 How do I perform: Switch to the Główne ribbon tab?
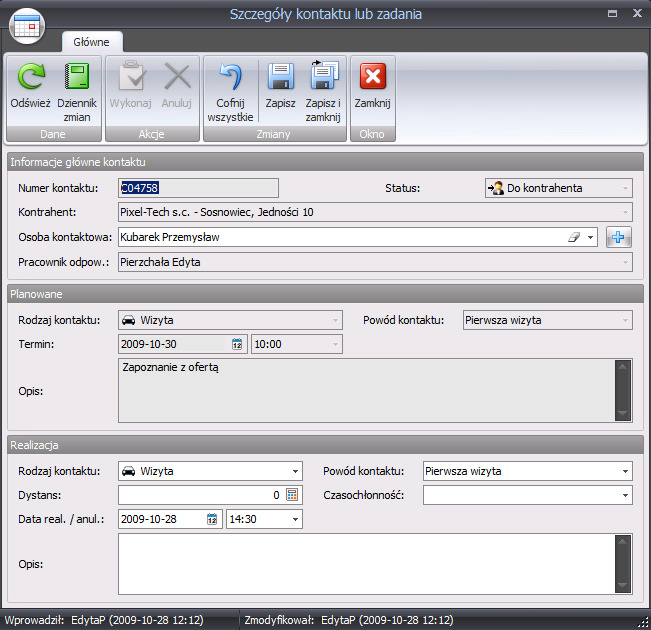click(x=91, y=42)
